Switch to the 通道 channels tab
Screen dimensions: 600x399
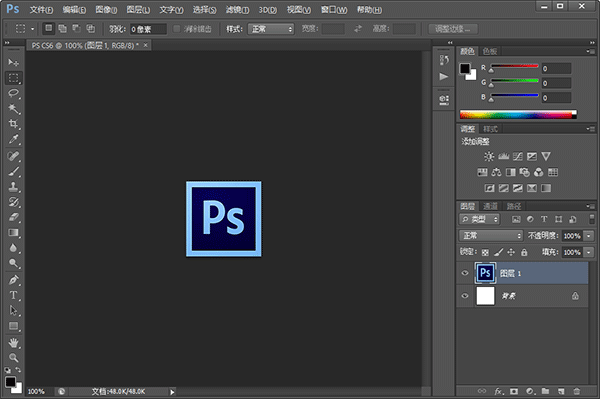(490, 207)
